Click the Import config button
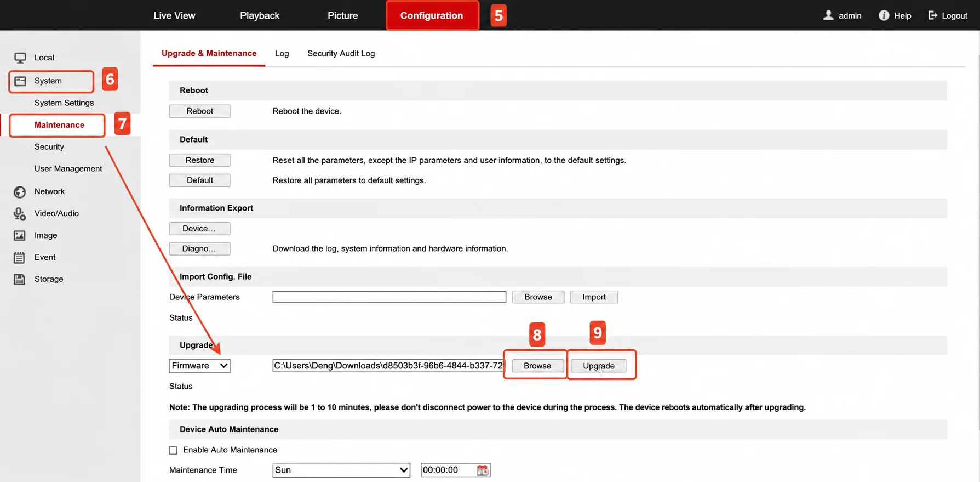Image resolution: width=980 pixels, height=482 pixels. (594, 297)
